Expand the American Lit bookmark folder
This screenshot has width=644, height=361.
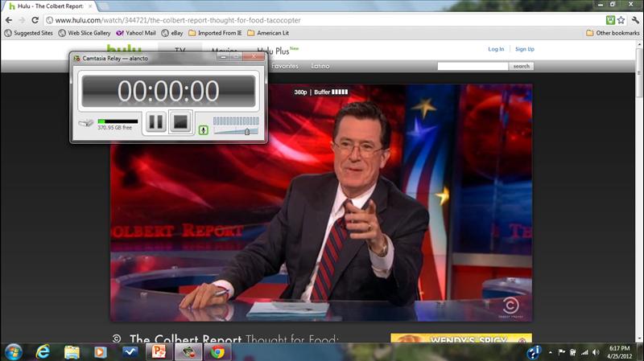(268, 33)
